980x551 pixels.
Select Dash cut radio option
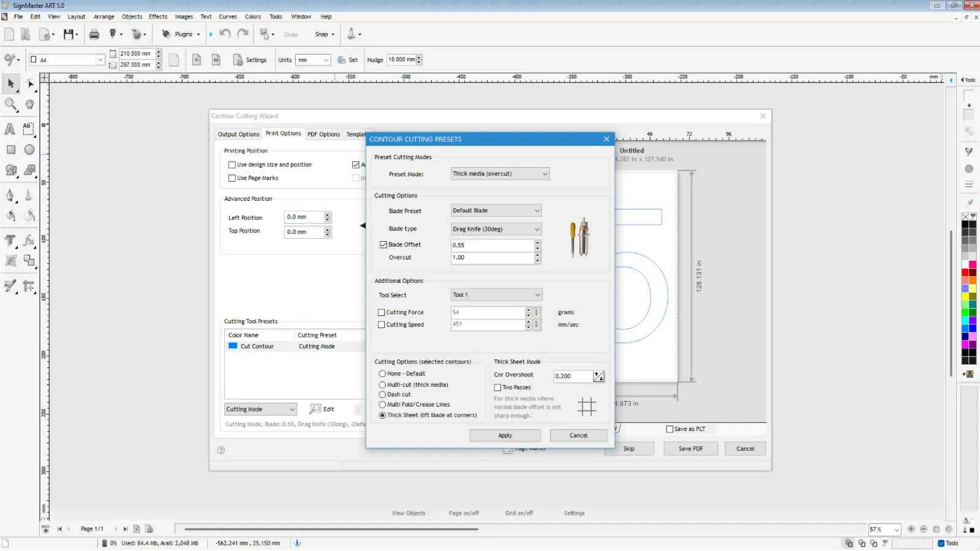tap(382, 395)
